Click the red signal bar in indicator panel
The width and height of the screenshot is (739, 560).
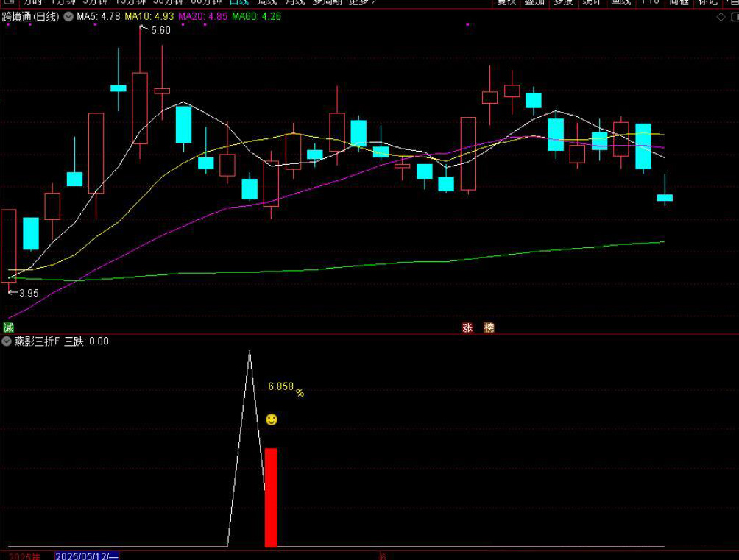tap(271, 497)
